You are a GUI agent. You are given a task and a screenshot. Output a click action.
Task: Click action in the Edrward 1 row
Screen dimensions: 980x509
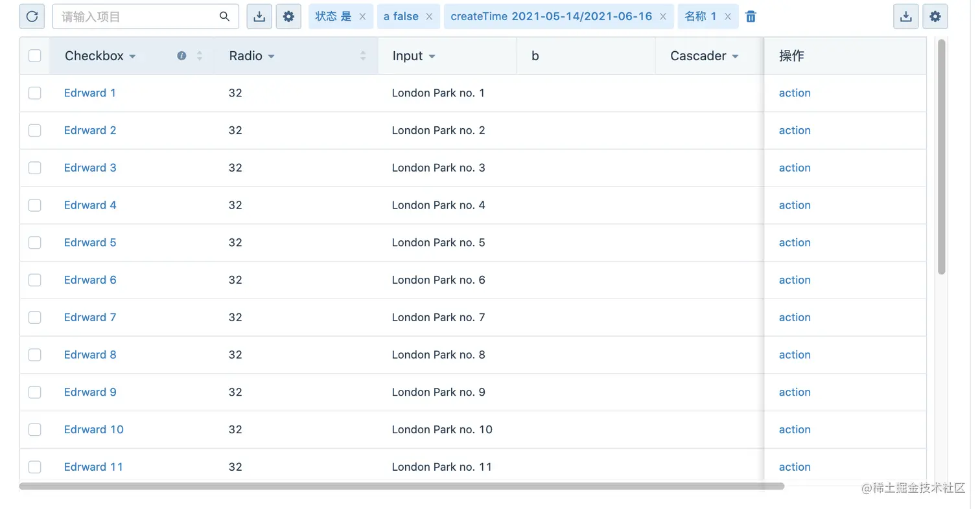click(x=795, y=93)
